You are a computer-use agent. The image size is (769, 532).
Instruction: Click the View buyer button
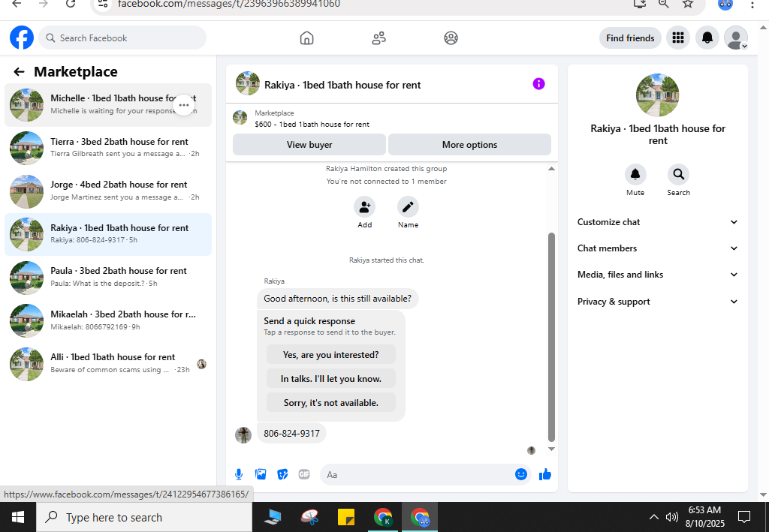pos(309,145)
